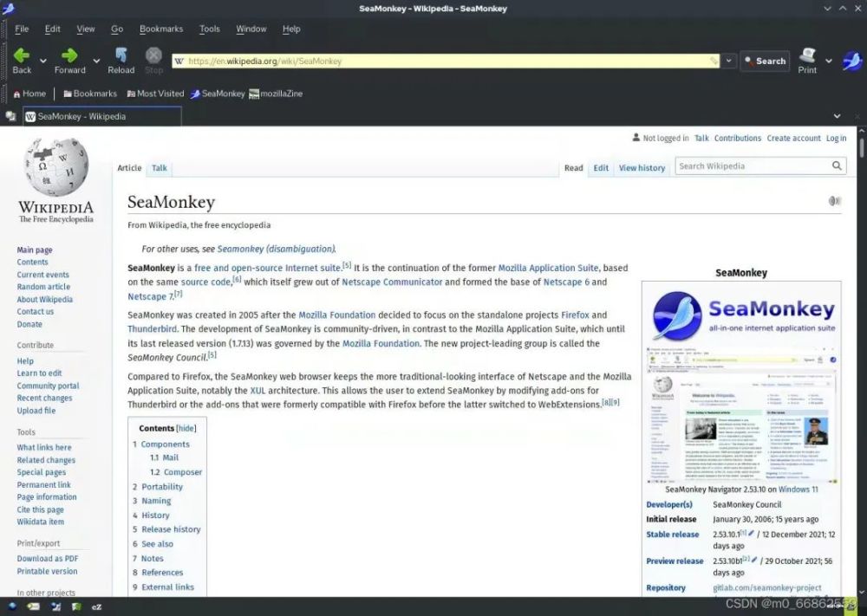This screenshot has width=867, height=616.
Task: Click the Wikipedia globe logo
Action: pyautogui.click(x=55, y=167)
